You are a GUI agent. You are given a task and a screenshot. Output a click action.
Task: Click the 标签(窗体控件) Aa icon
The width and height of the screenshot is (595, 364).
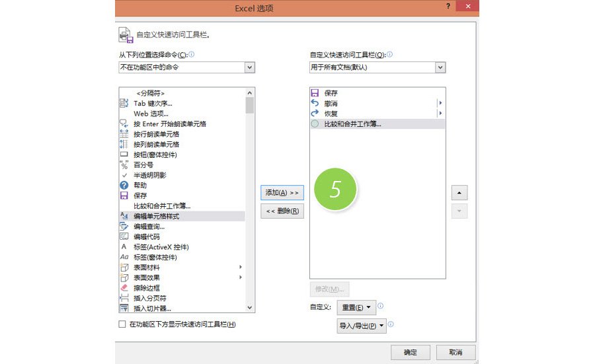tap(124, 257)
